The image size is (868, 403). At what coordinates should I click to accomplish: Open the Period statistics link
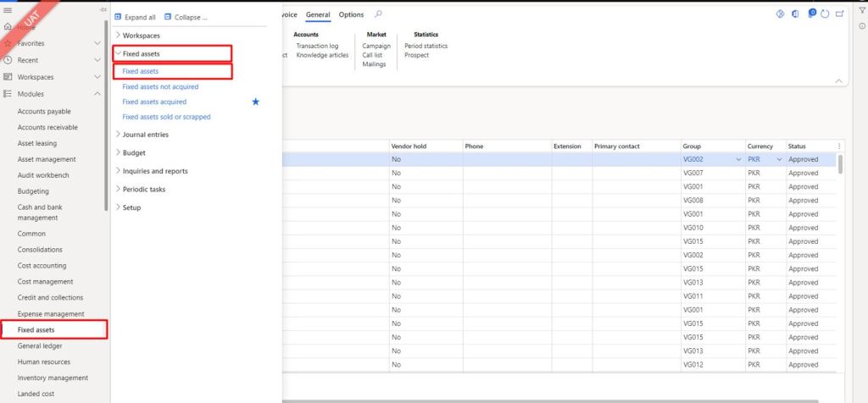click(426, 46)
